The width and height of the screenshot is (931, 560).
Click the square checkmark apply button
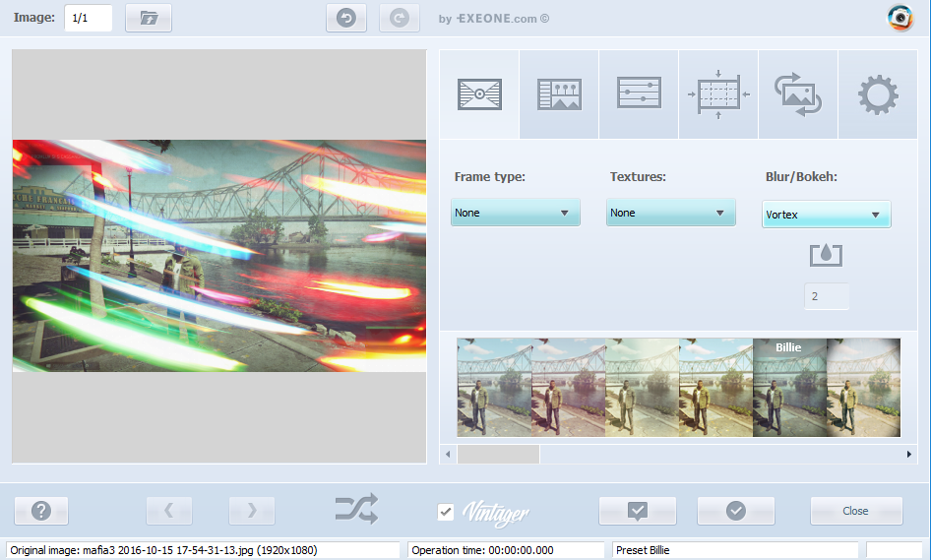(637, 511)
